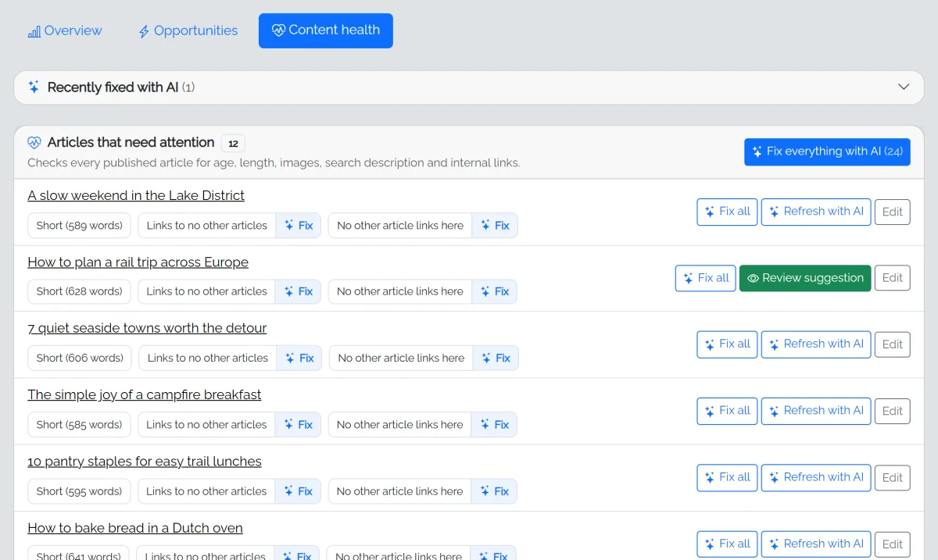Refresh with AI the Lake District article
The height and width of the screenshot is (560, 938).
click(x=816, y=212)
